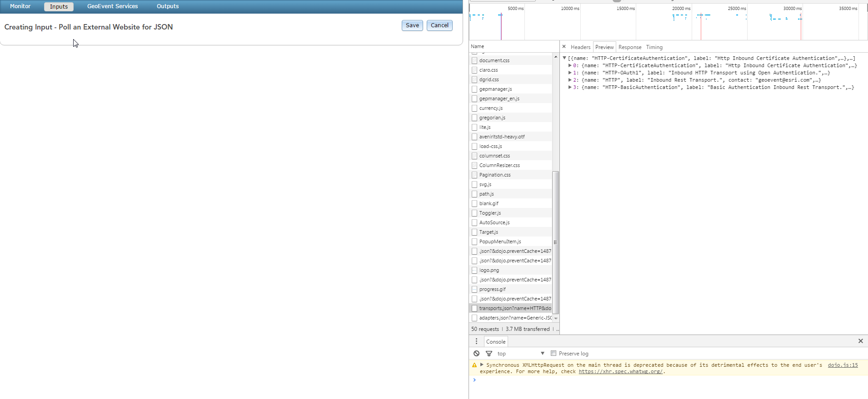Open the Monitor tab
The image size is (868, 399).
[20, 6]
